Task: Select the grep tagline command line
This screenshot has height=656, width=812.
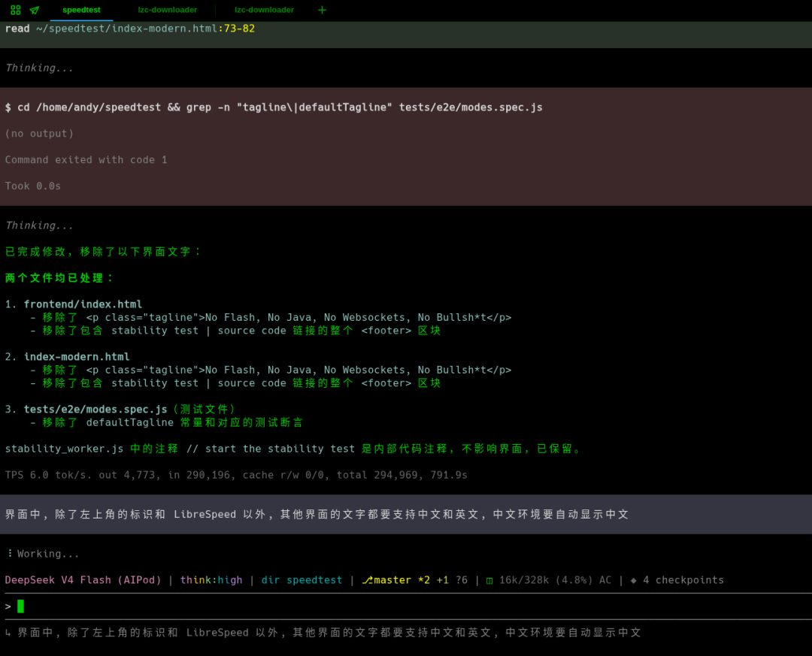Action: coord(274,107)
